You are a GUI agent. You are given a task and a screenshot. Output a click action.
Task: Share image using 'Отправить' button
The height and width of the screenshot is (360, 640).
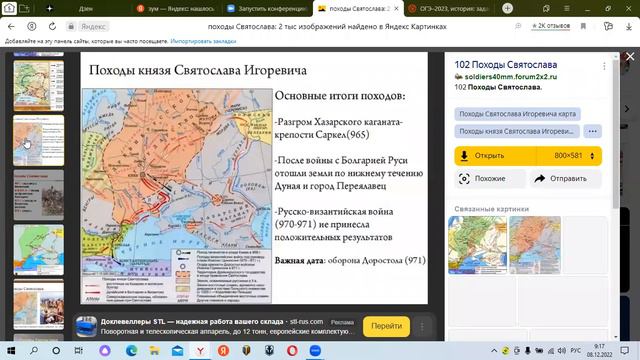point(566,179)
